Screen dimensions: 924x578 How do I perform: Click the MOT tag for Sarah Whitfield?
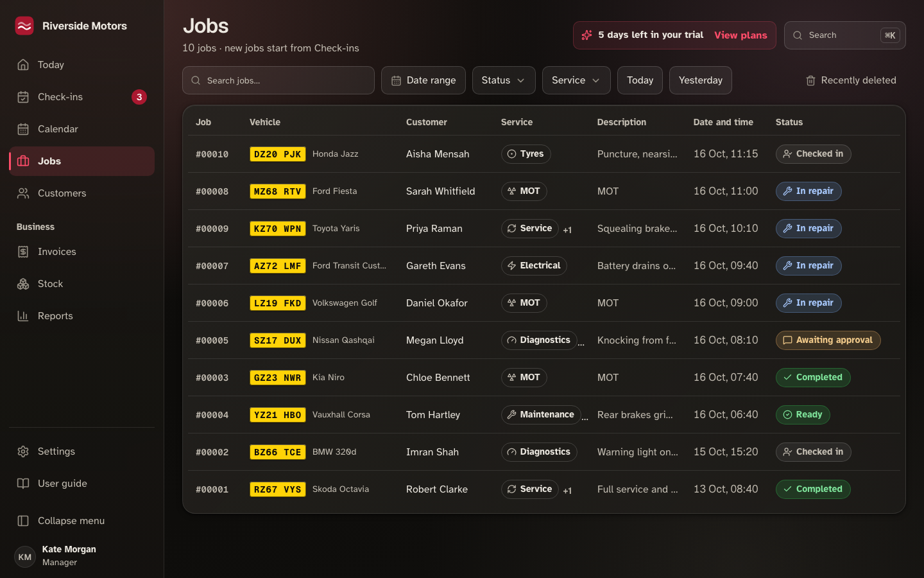click(524, 191)
